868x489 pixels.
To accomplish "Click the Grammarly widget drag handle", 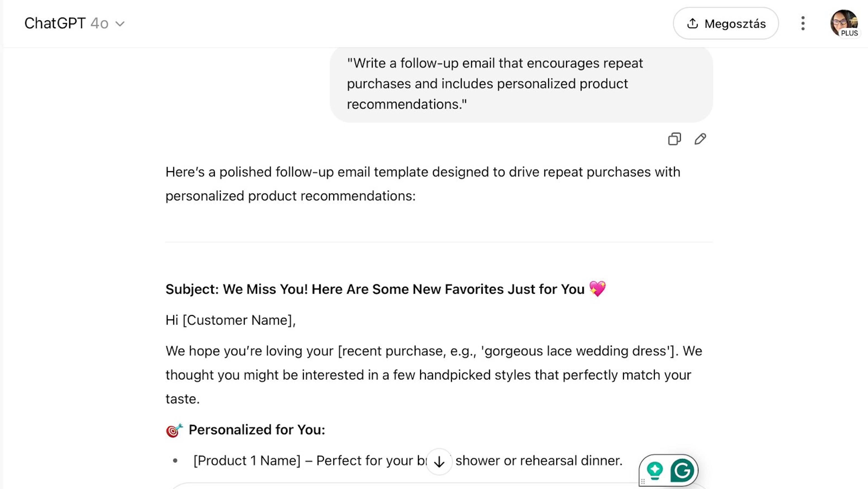I will point(643,482).
